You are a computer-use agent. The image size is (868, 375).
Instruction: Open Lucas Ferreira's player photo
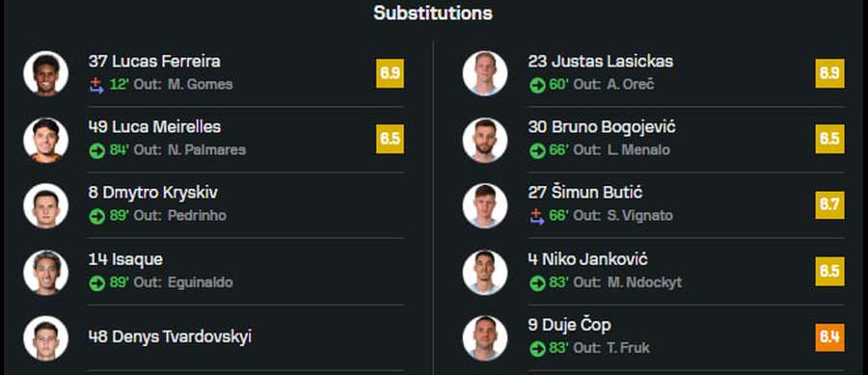[46, 73]
